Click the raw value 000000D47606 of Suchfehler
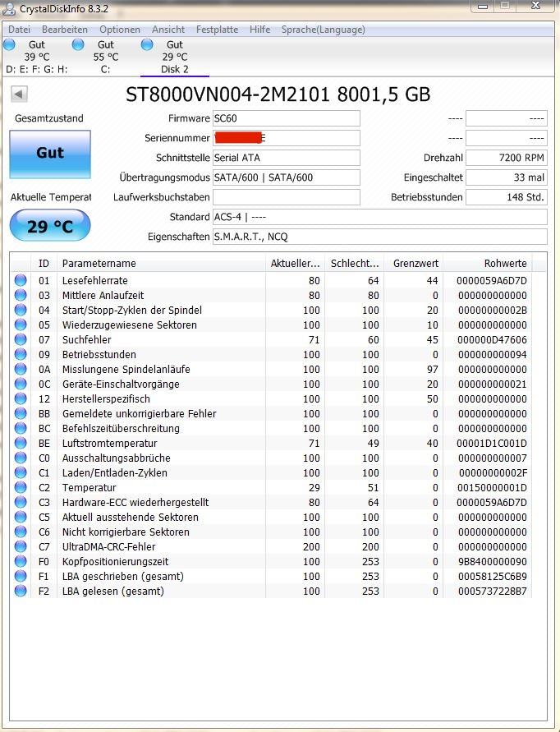This screenshot has height=732, width=560. 492,340
